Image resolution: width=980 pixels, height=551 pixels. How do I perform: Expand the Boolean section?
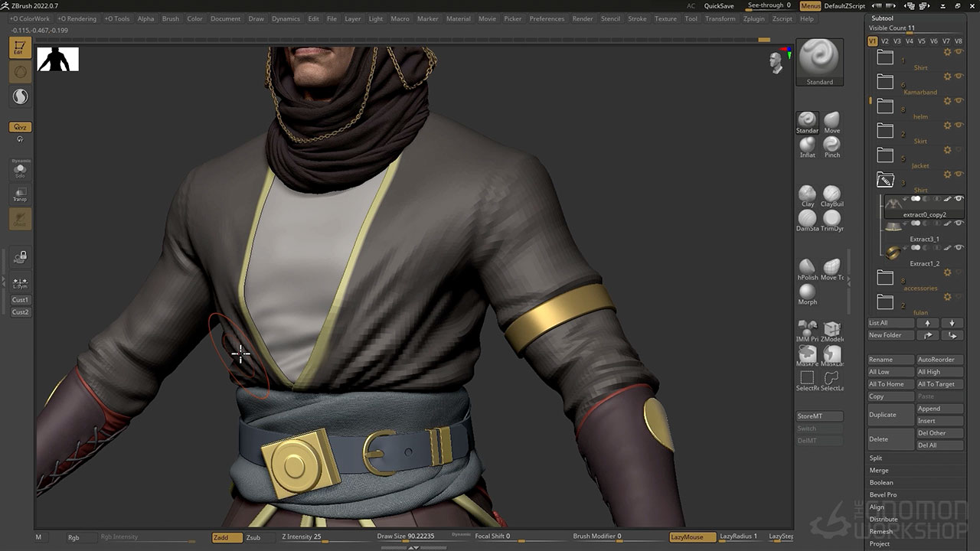click(x=881, y=482)
